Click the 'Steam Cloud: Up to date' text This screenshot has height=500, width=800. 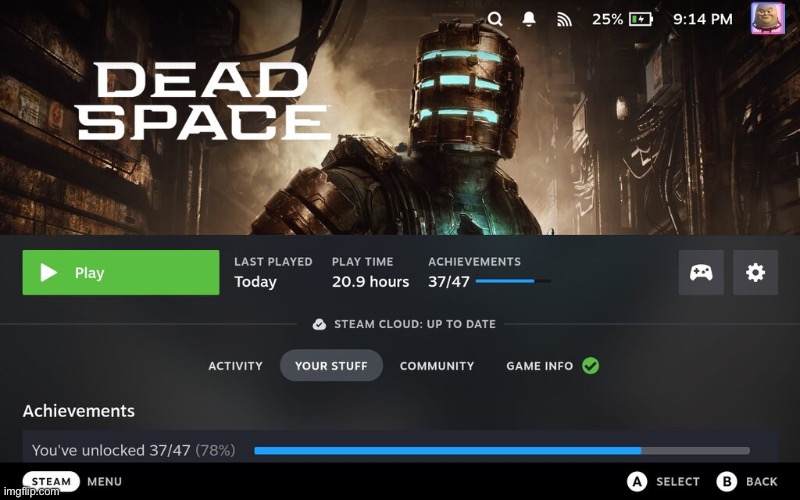click(415, 324)
